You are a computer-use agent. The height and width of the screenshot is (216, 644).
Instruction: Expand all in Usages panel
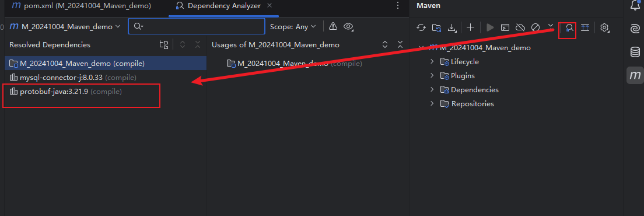[385, 45]
